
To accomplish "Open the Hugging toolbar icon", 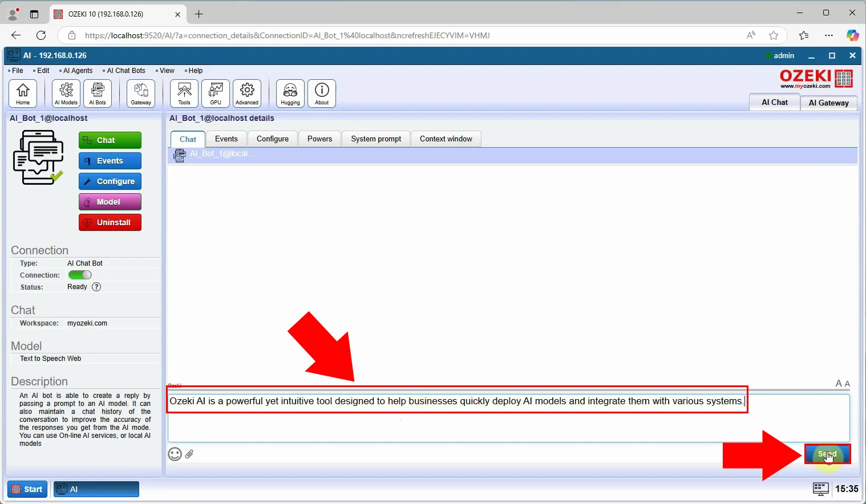I will pos(290,94).
